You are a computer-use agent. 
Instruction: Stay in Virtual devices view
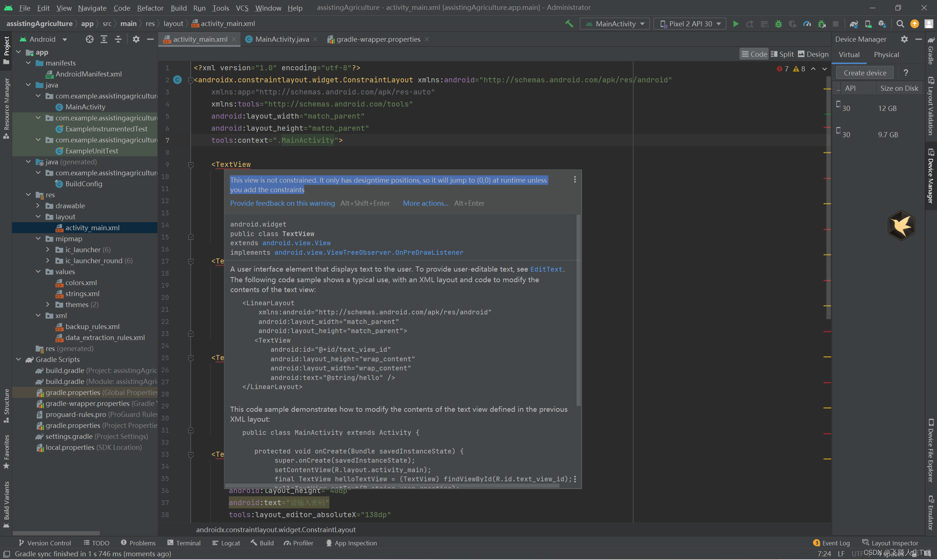pyautogui.click(x=849, y=54)
